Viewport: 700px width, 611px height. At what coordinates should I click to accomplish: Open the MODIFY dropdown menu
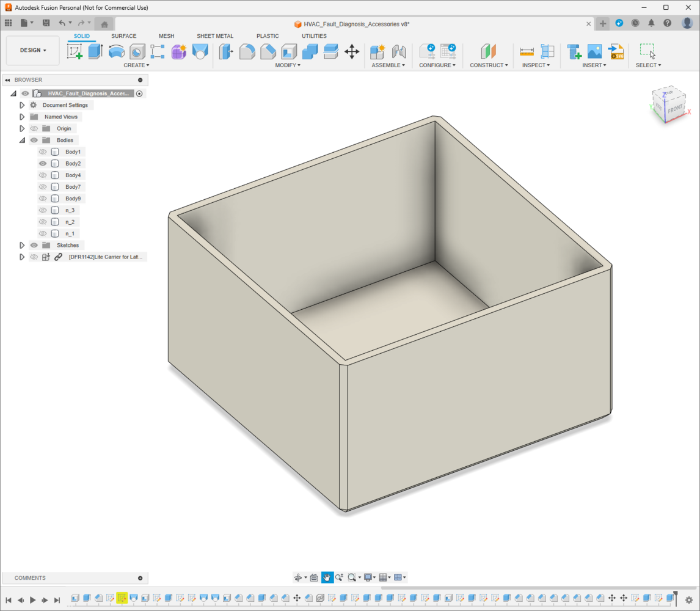pos(288,65)
